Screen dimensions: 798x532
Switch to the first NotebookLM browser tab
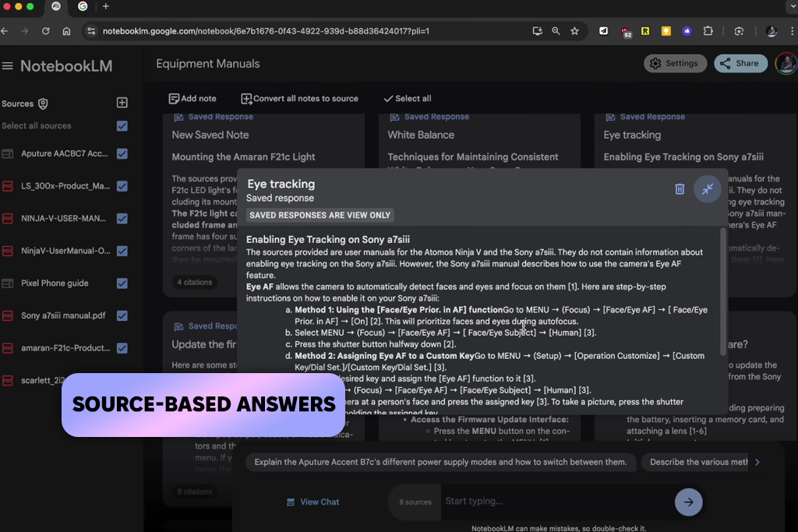point(56,6)
